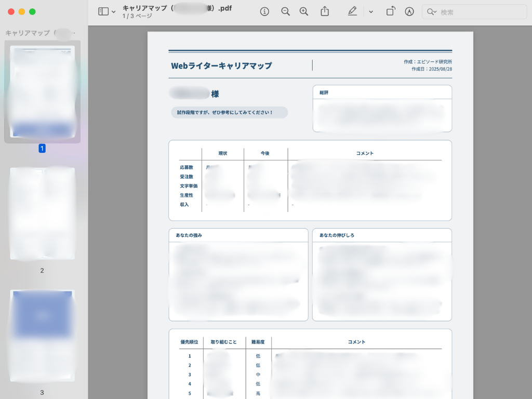
Task: Activate the highlight pen tool
Action: tap(352, 11)
